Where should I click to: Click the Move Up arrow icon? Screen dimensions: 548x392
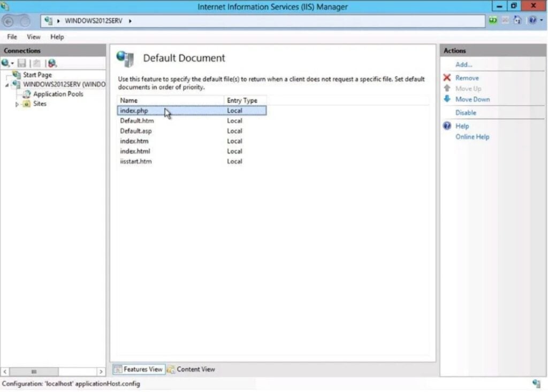pyautogui.click(x=447, y=88)
